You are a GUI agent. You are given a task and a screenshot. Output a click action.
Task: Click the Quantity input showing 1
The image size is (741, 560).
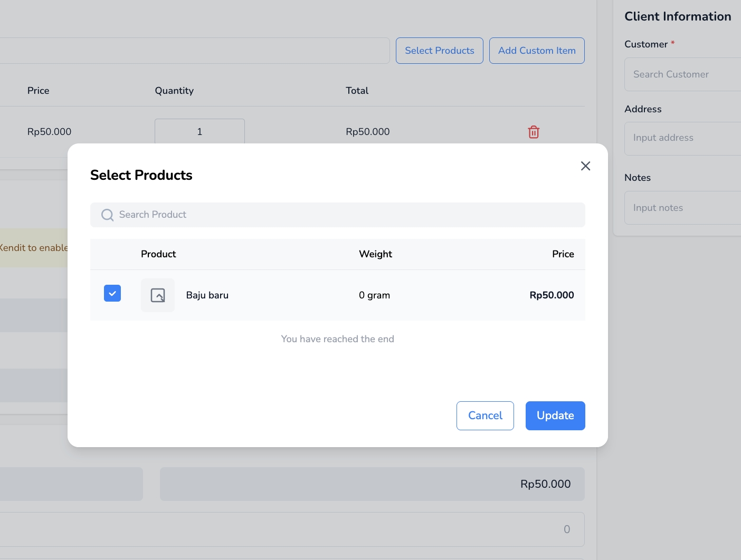point(199,131)
